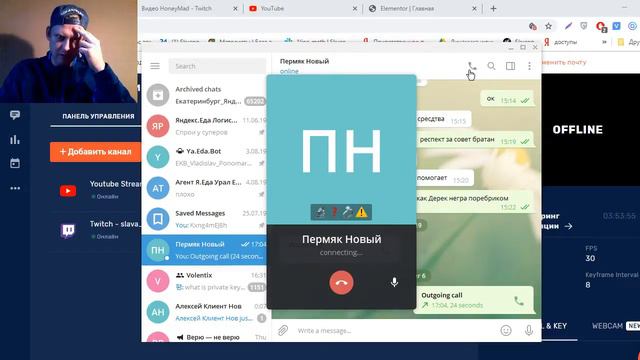Image resolution: width=640 pixels, height=360 pixels.
Task: Open the chat icon in left sidebar
Action: [15, 115]
